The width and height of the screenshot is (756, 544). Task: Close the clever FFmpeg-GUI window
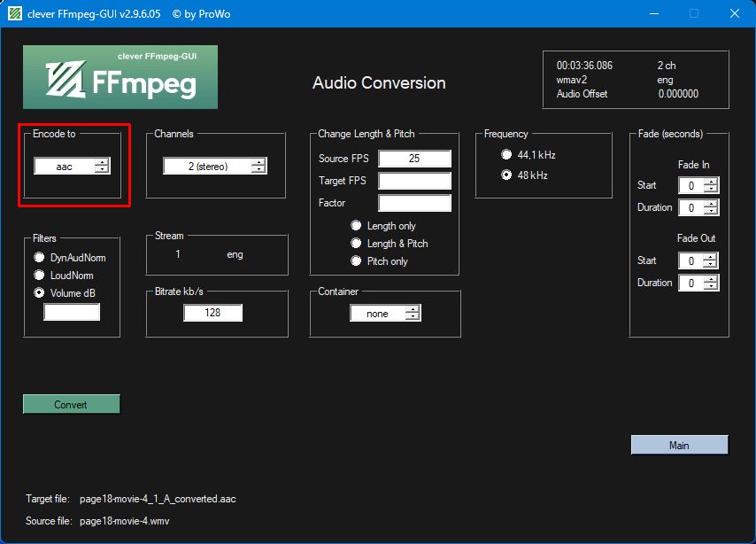(734, 13)
